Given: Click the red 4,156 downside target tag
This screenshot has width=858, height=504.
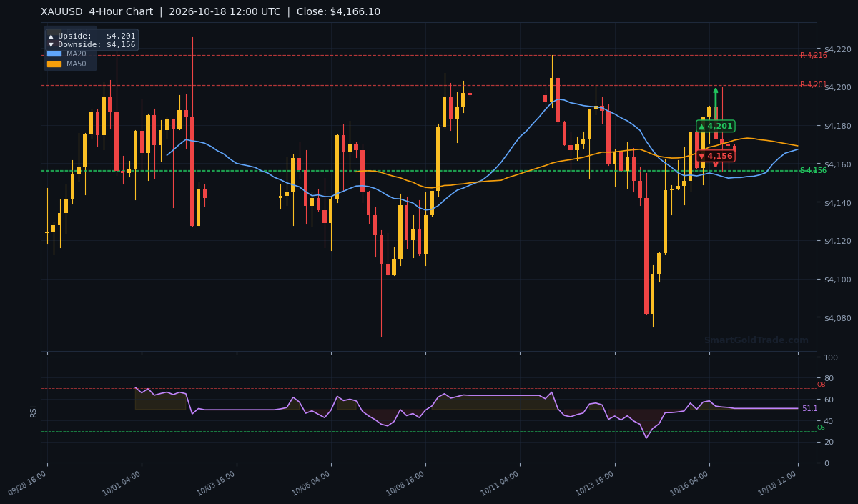Looking at the screenshot, I should point(715,156).
